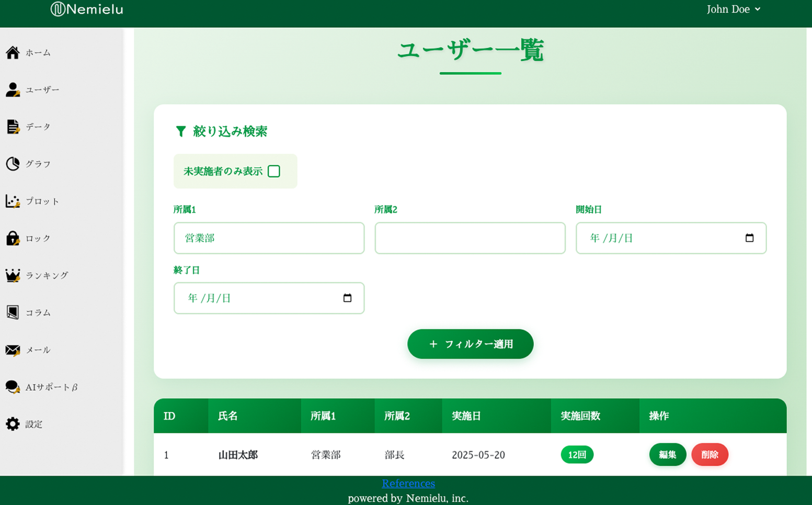Delete 山田太郎 using the 削除 button

pos(710,455)
